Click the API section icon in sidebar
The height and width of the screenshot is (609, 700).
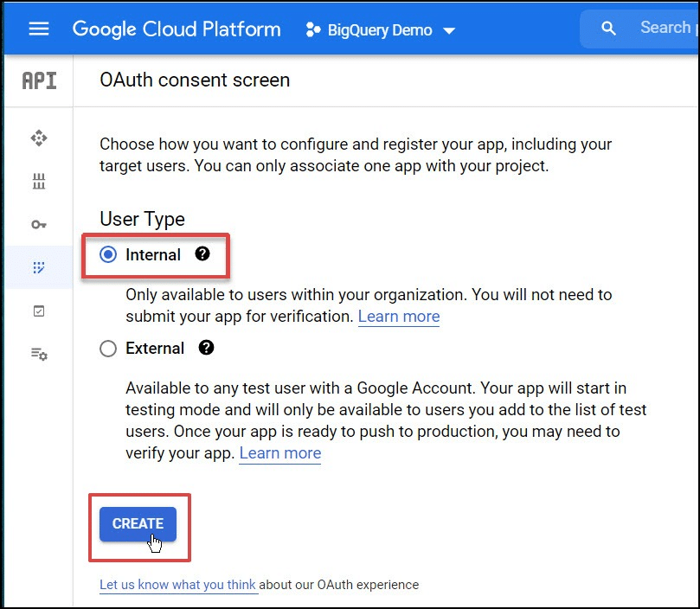[x=39, y=80]
